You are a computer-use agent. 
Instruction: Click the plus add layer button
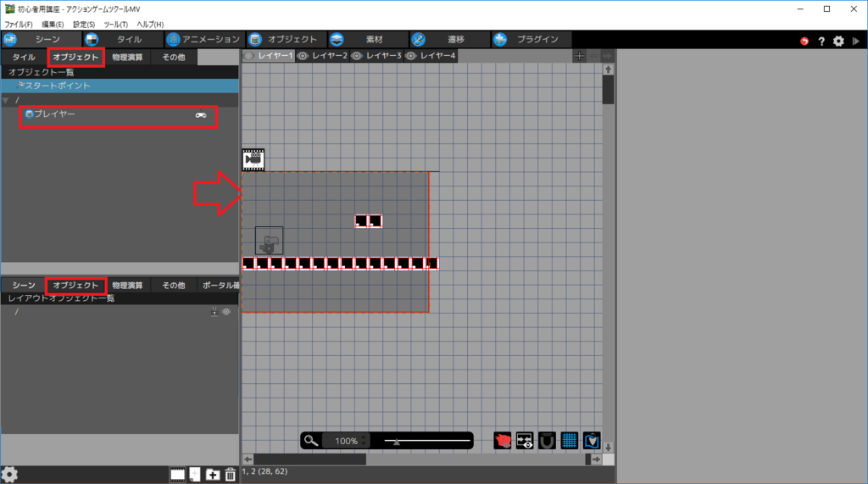coord(579,56)
